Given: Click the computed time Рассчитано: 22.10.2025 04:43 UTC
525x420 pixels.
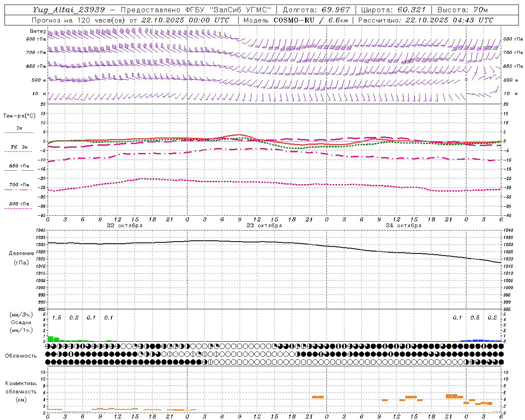Looking at the screenshot, I should coord(426,20).
